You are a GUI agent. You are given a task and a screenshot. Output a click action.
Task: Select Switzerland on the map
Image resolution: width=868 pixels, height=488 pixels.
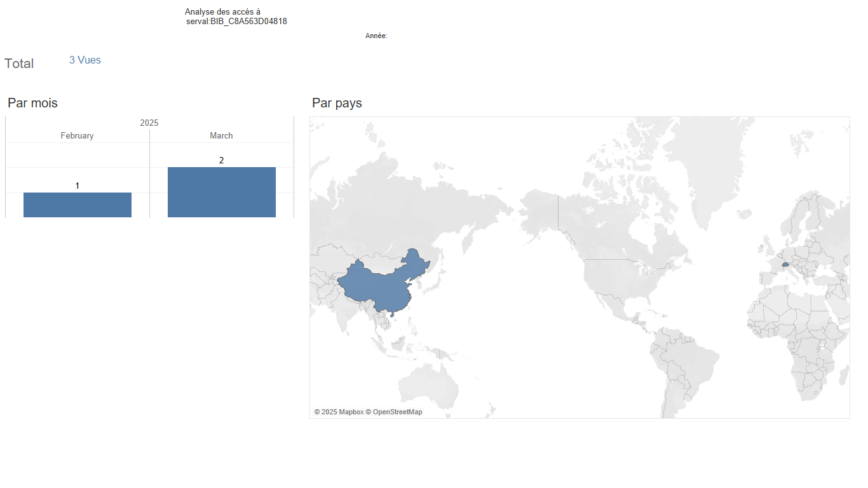click(785, 264)
